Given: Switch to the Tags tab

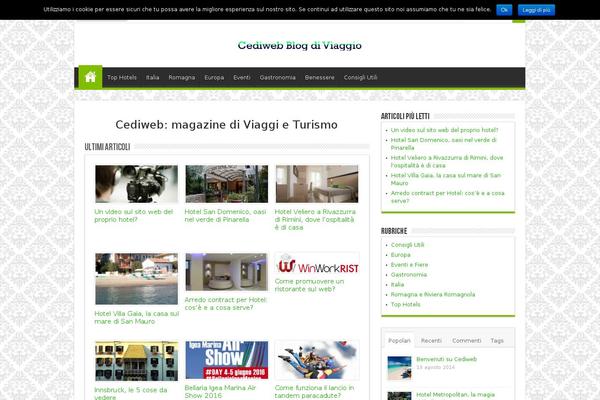Looking at the screenshot, I should pos(497,340).
